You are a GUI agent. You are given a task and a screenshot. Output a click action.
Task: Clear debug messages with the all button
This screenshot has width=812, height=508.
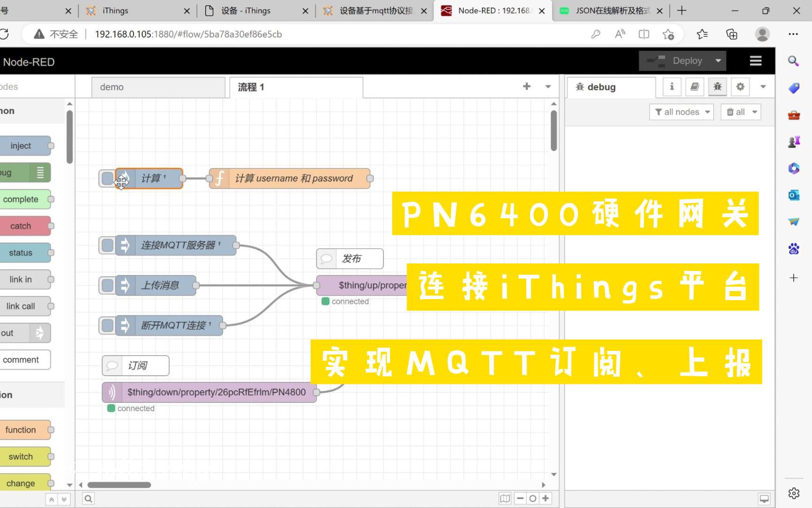click(735, 112)
